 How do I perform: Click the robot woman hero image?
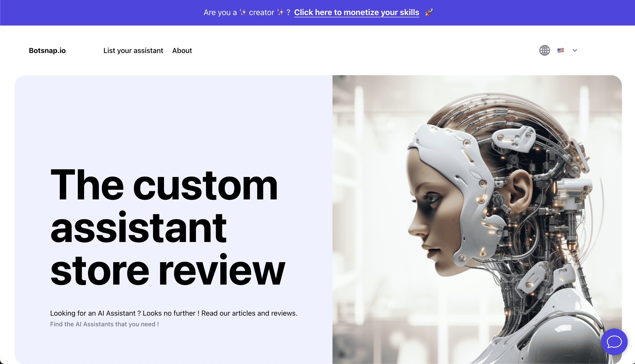(477, 220)
